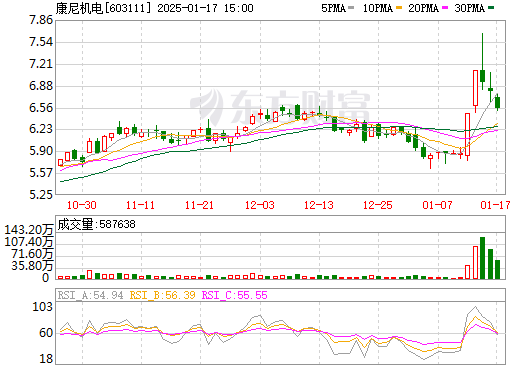Click the 103 RSI axis label
Viewport: 520px width, 365px height.
pyautogui.click(x=42, y=307)
